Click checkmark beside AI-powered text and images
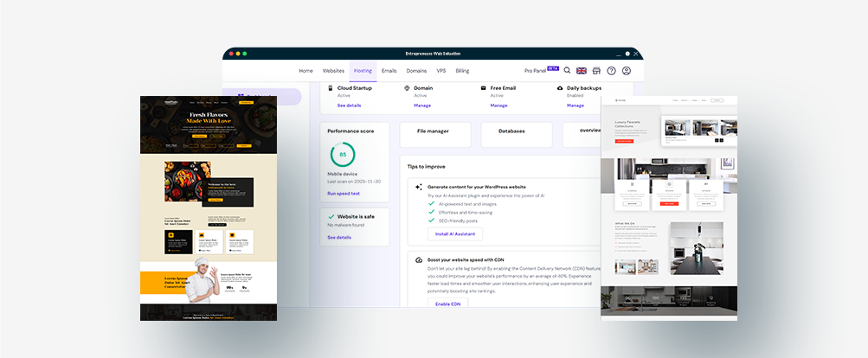The height and width of the screenshot is (358, 868). [x=431, y=204]
